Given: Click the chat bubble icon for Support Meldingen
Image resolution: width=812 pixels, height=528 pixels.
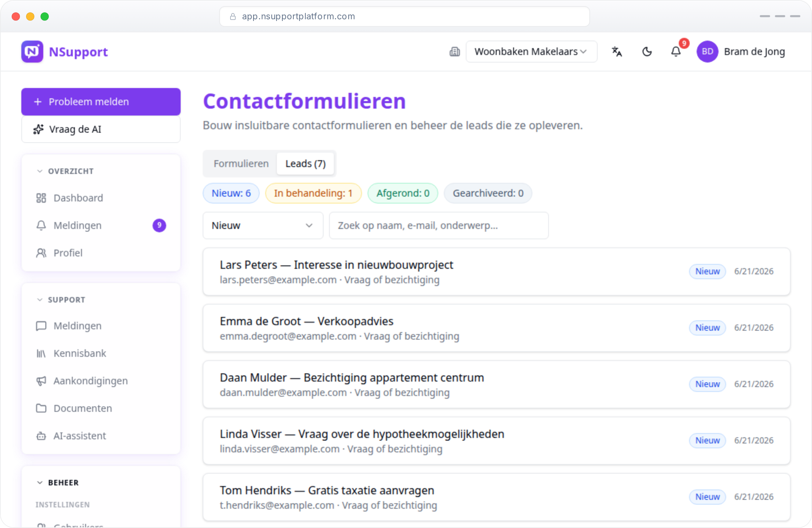Looking at the screenshot, I should pos(41,326).
